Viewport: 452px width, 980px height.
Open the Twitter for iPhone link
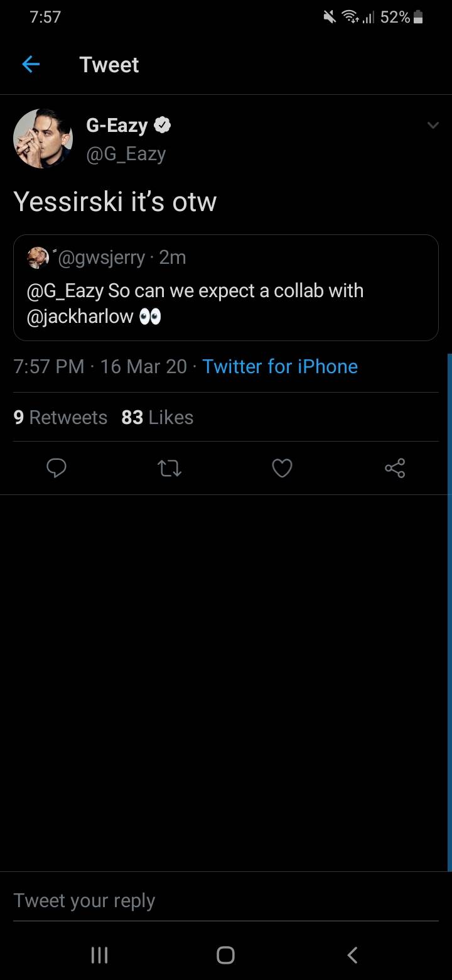pyautogui.click(x=280, y=366)
